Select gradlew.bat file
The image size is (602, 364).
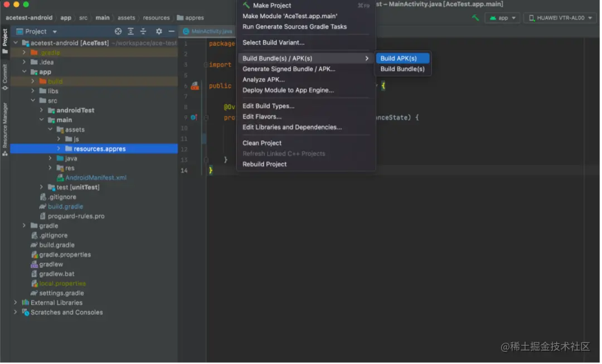coord(57,275)
